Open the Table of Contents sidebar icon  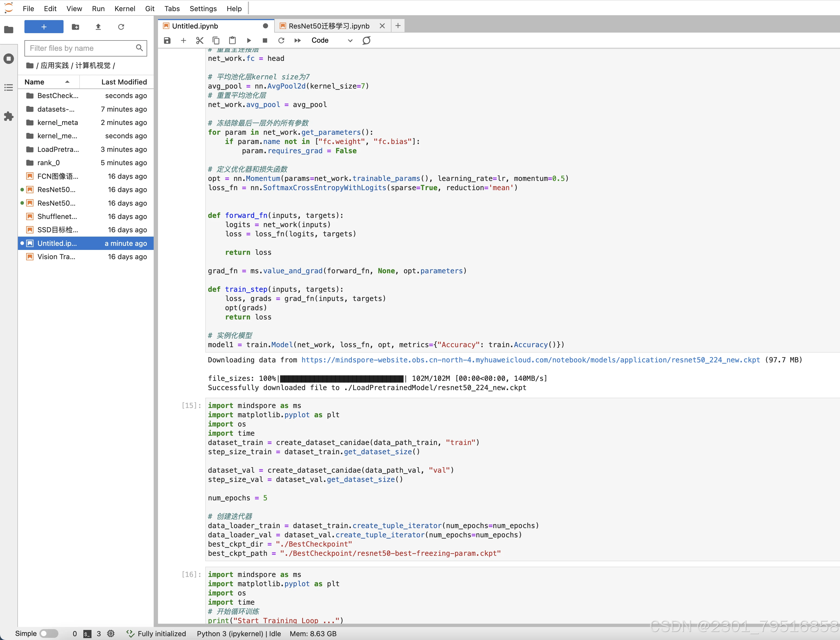tap(8, 88)
